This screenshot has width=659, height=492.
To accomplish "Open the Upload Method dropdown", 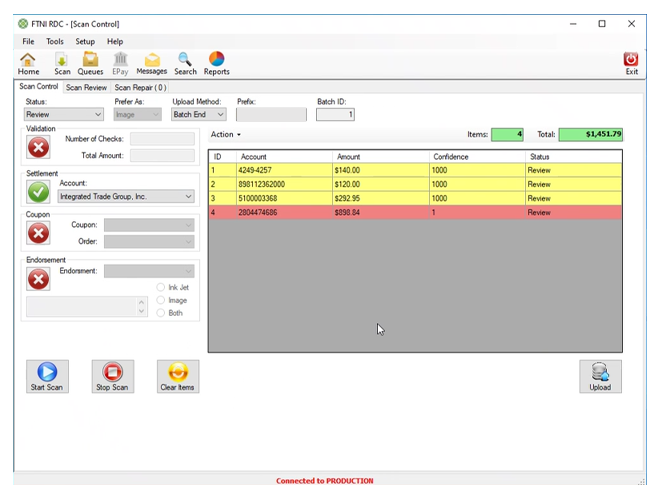I will coord(198,114).
